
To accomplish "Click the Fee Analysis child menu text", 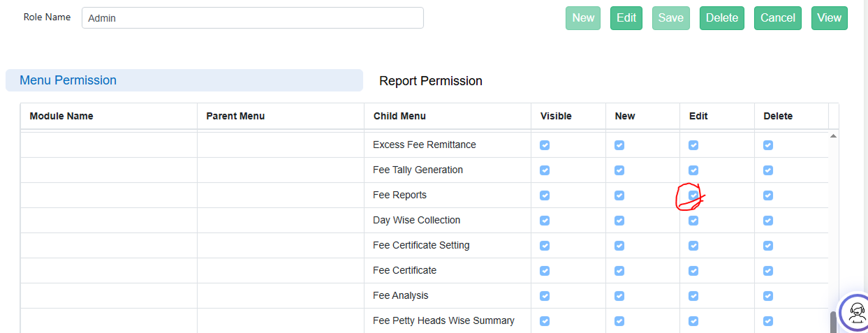I will [x=401, y=295].
